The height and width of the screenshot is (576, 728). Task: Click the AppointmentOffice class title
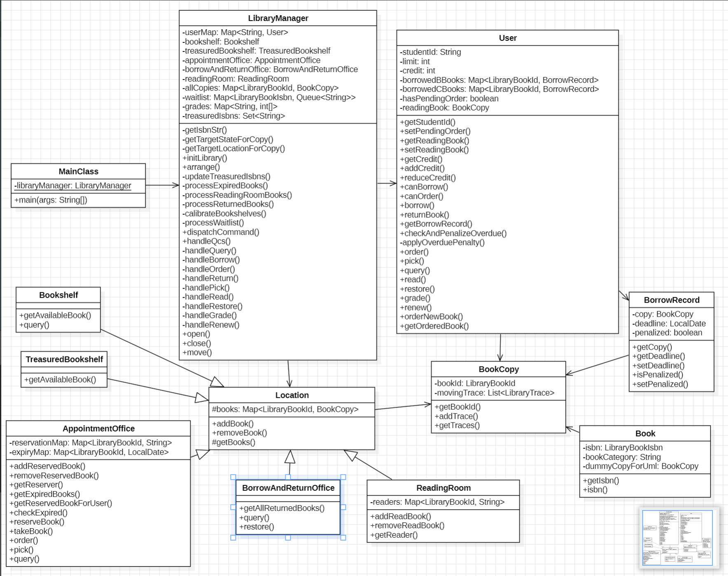coord(98,428)
